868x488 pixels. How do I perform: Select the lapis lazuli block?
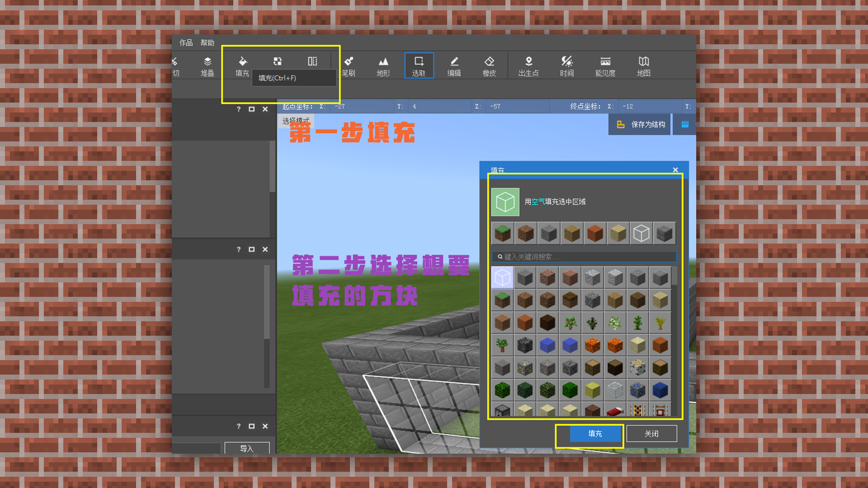click(660, 390)
